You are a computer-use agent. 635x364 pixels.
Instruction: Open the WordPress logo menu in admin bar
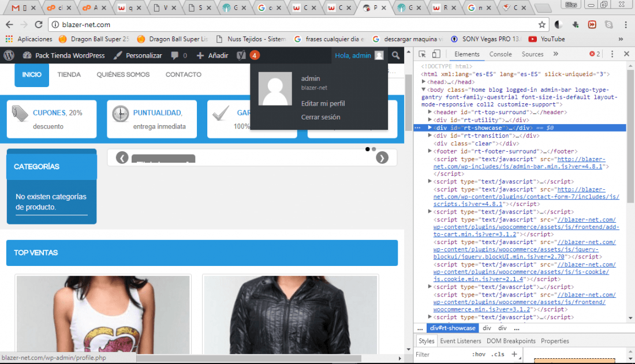coord(9,55)
